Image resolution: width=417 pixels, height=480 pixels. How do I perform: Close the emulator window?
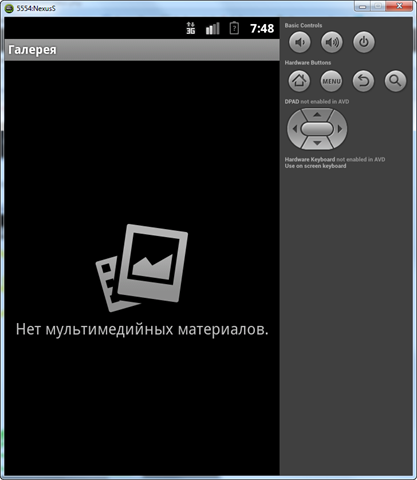coord(400,6)
